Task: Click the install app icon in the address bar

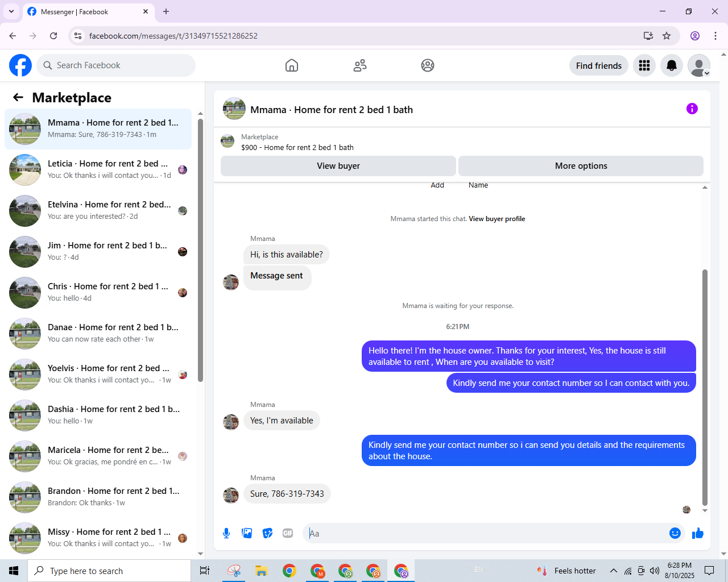Action: tap(648, 36)
